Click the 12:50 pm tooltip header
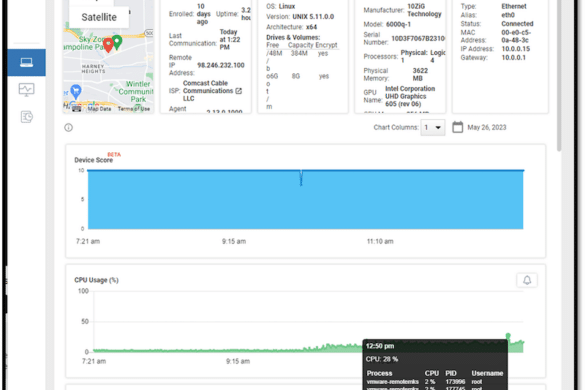 380,346
